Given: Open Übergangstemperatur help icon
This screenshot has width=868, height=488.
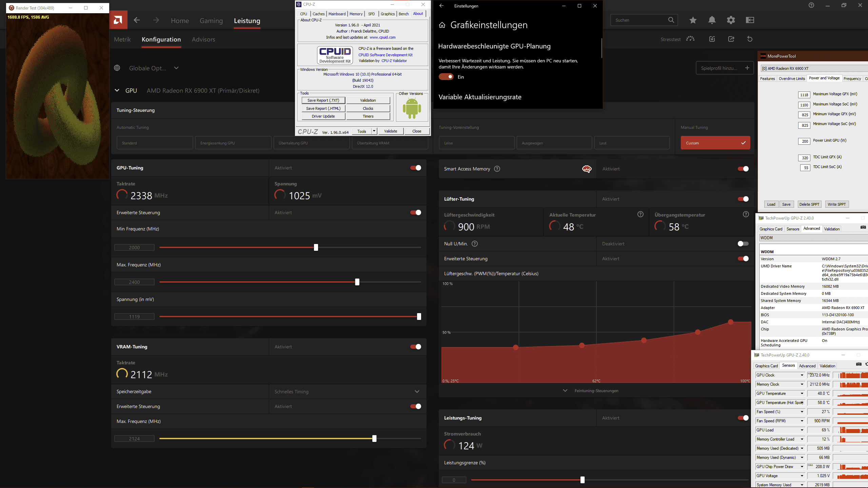Looking at the screenshot, I should 746,214.
